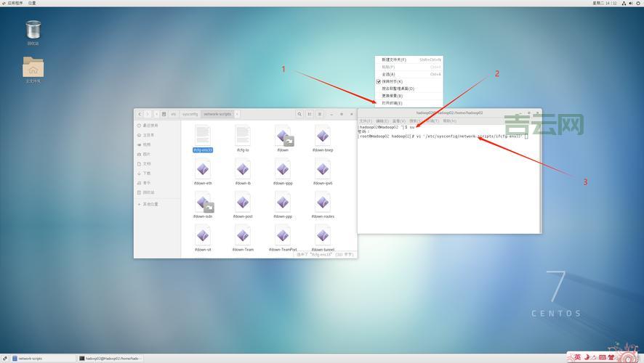Open 位置 menu in the top panel
This screenshot has width=644, height=363.
32,3
